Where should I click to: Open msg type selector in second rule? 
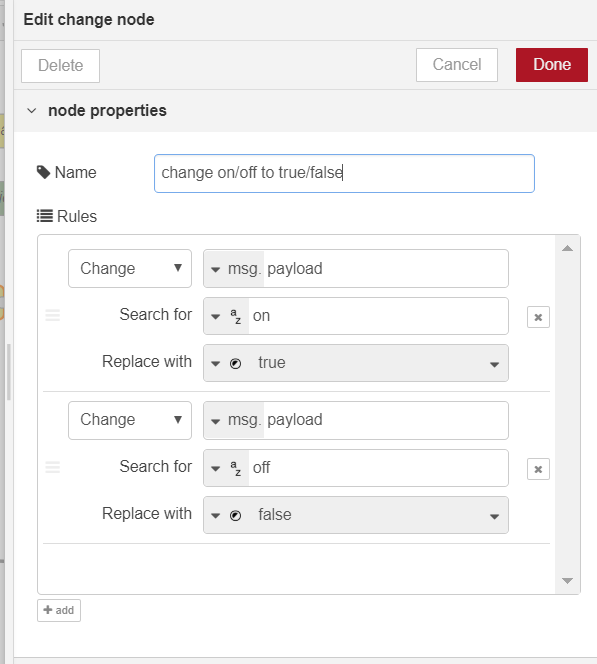234,420
